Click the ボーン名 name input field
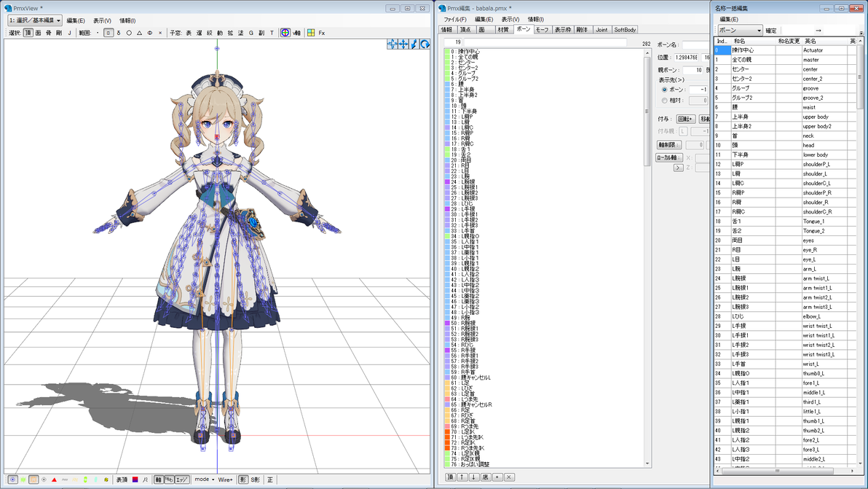Viewport: 868px width, 489px height. pyautogui.click(x=695, y=45)
